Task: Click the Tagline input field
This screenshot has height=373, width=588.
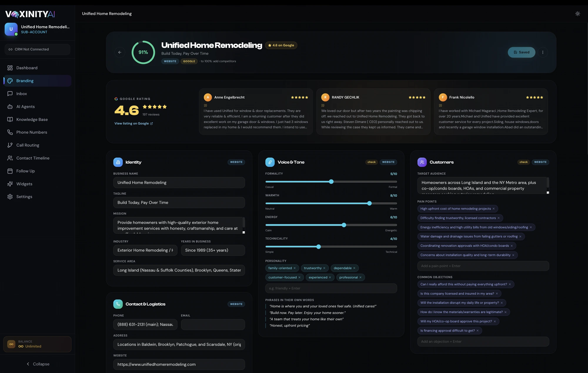Action: [179, 202]
